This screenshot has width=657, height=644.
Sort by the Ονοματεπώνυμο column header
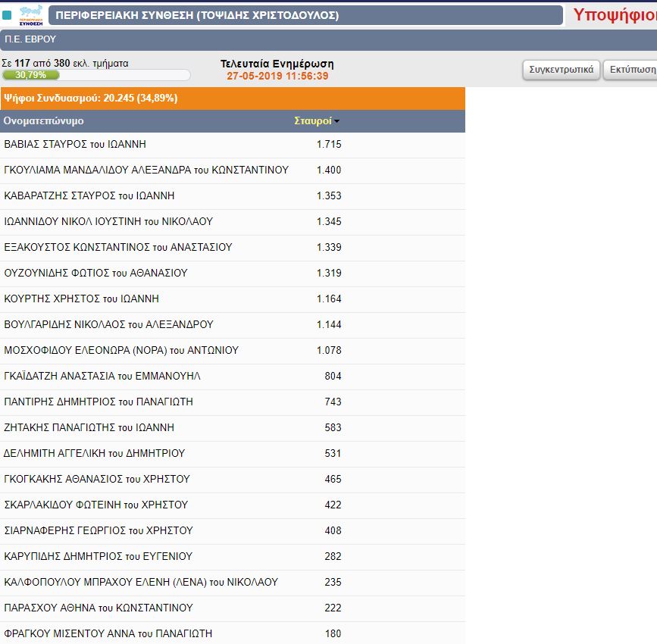(x=44, y=121)
